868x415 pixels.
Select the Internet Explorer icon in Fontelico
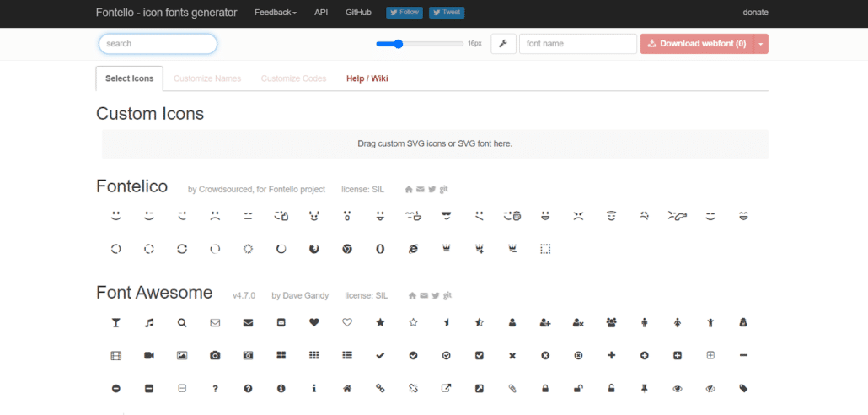[x=413, y=250]
